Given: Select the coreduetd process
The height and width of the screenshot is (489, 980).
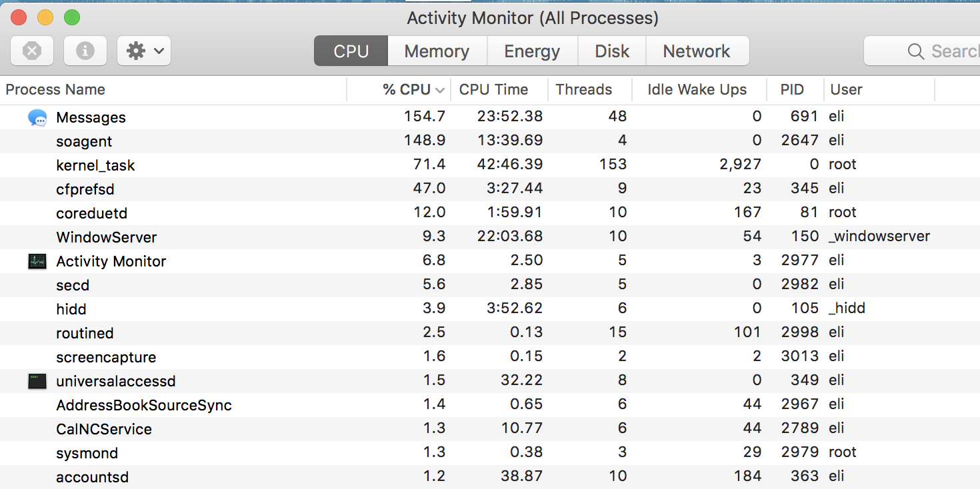Looking at the screenshot, I should 91,213.
